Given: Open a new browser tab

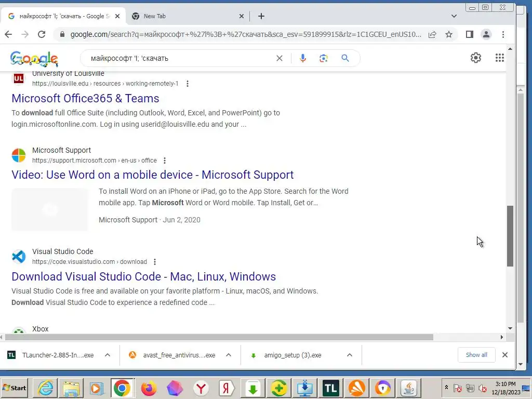Looking at the screenshot, I should tap(261, 16).
